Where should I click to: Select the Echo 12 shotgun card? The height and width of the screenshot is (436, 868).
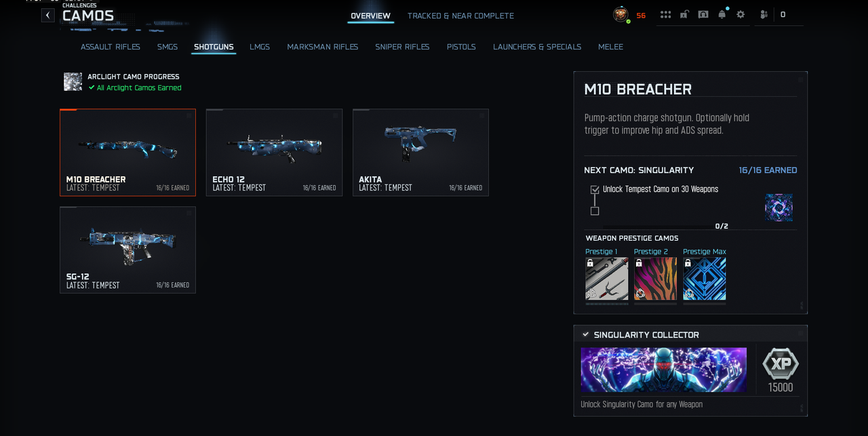click(x=274, y=153)
